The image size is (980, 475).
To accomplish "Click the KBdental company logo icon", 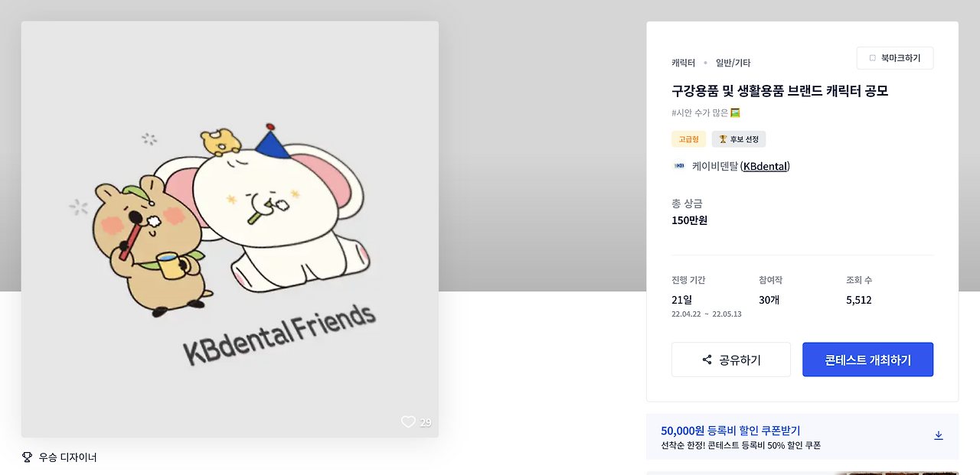I will coord(678,166).
